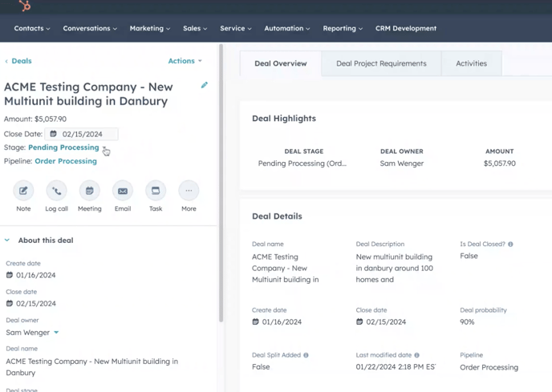Go back to Deals list
The height and width of the screenshot is (392, 552).
[18, 61]
